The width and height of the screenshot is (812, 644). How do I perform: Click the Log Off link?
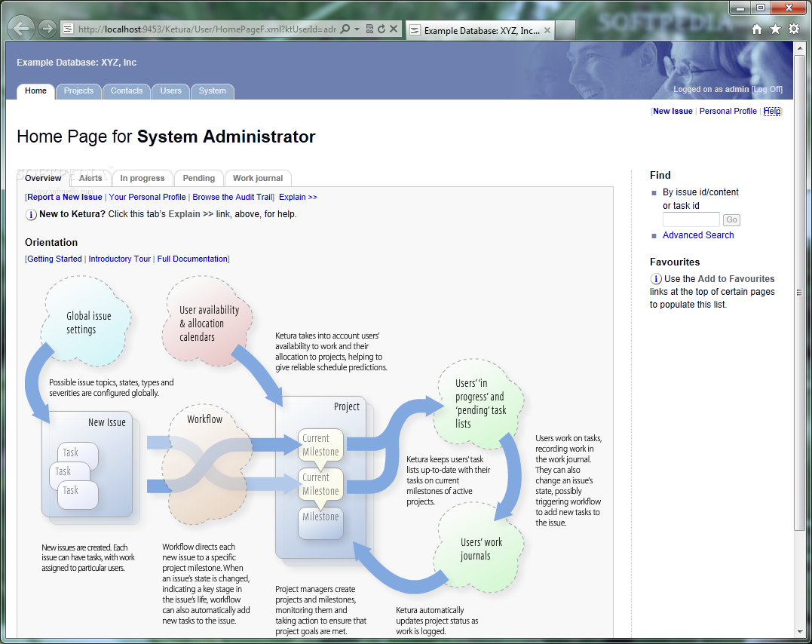click(x=768, y=89)
